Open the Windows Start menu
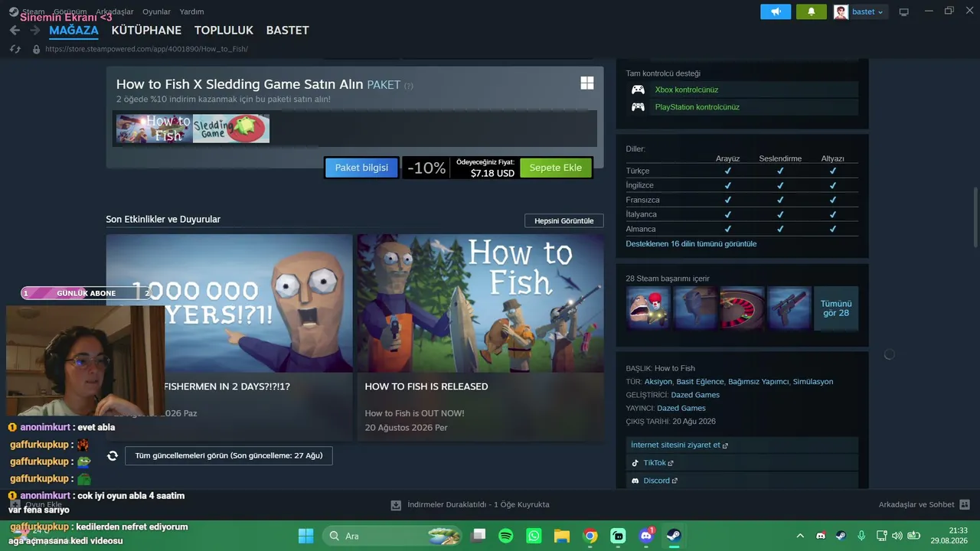This screenshot has height=551, width=980. (305, 536)
